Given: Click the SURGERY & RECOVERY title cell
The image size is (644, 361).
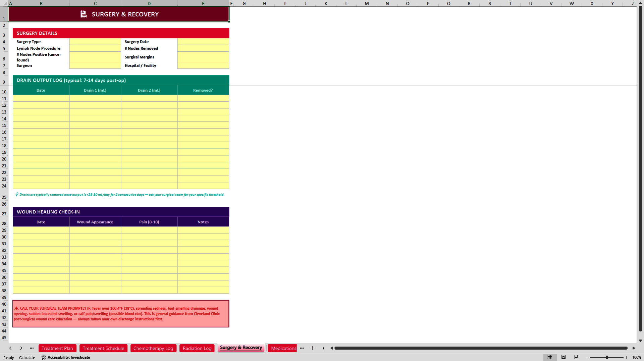Looking at the screenshot, I should coord(119,14).
